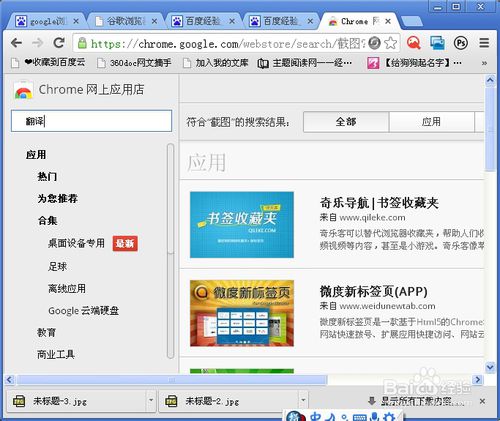Switch to the 谷歌浏览 tab

click(125, 22)
